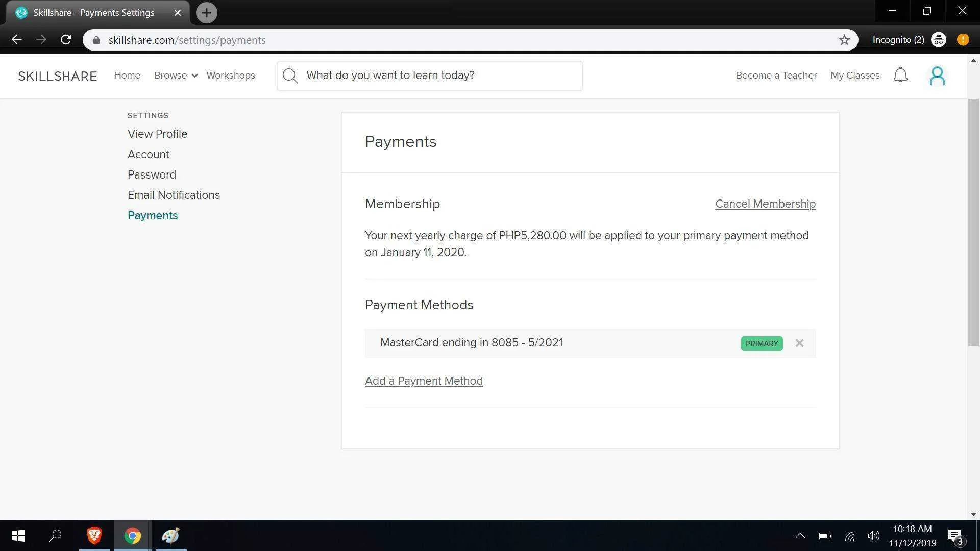980x551 pixels.
Task: Open the Workshops page
Action: (x=231, y=76)
